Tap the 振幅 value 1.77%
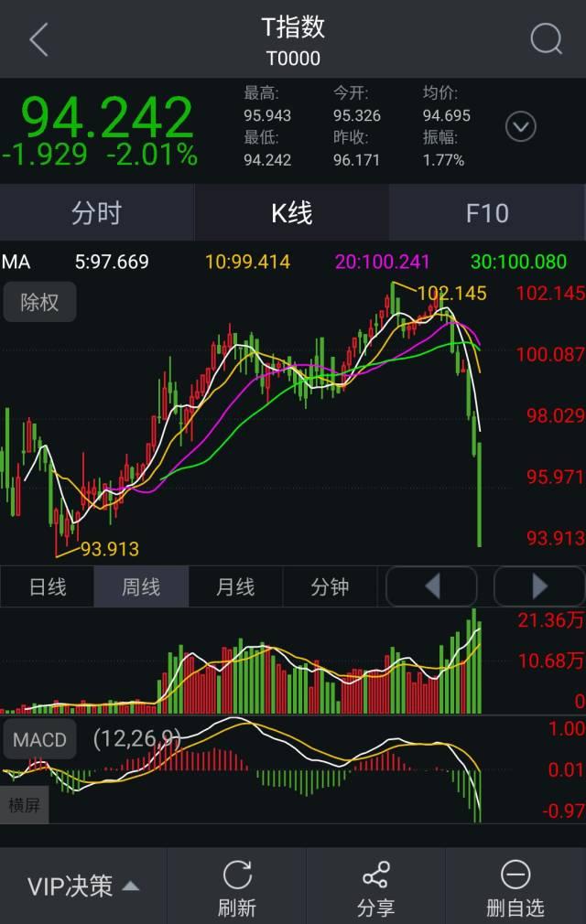586x924 pixels. point(443,160)
